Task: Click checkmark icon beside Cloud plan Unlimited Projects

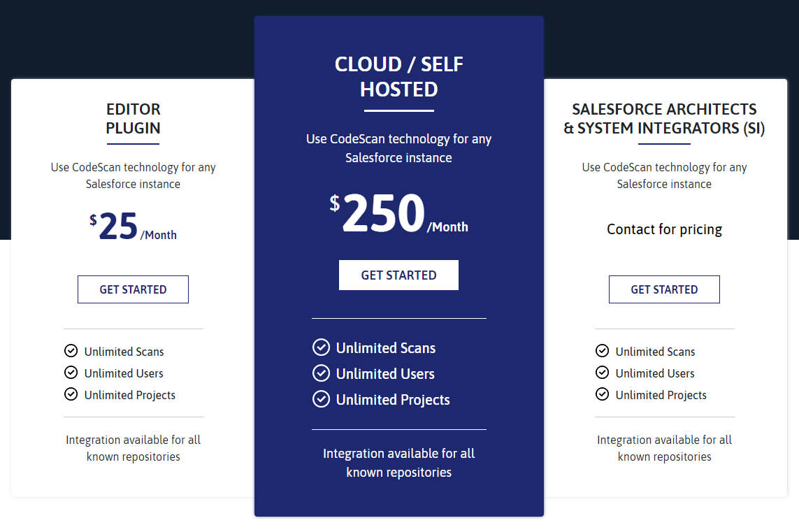Action: coord(321,399)
